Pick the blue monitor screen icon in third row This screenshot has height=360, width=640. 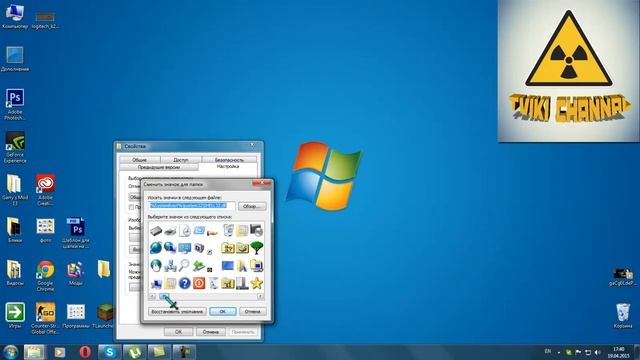[228, 266]
